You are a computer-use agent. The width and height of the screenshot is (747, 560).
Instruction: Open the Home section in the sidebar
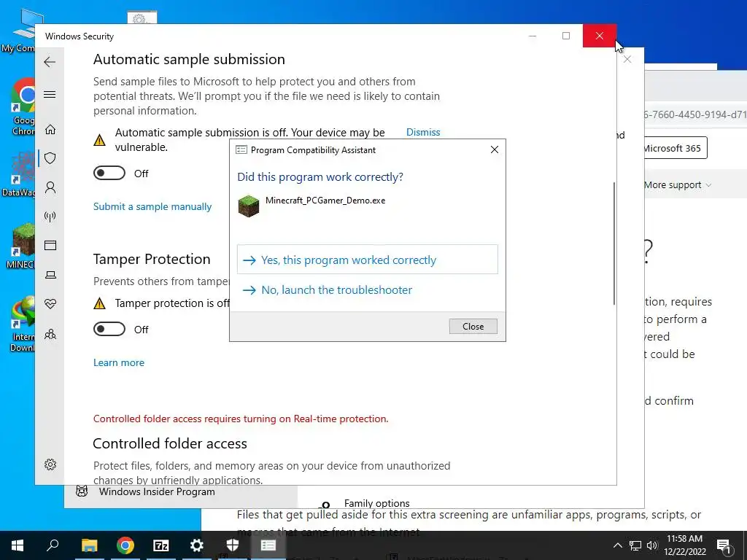click(50, 130)
